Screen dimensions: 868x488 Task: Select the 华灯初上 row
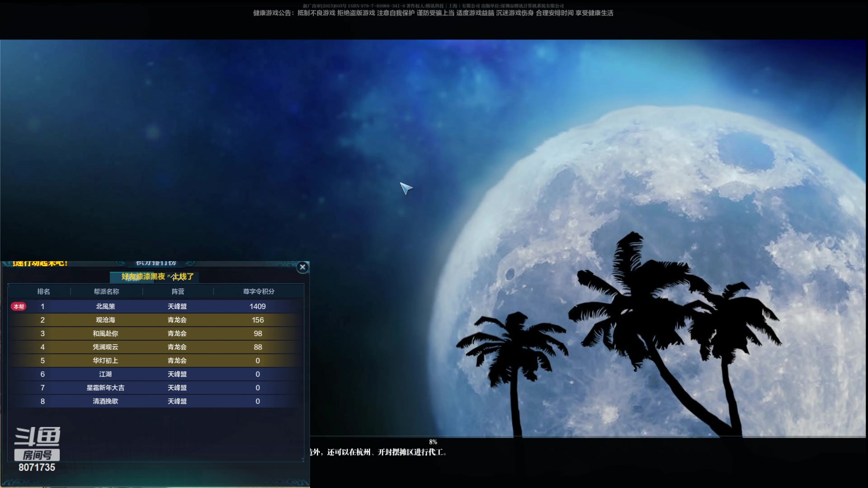(x=105, y=361)
